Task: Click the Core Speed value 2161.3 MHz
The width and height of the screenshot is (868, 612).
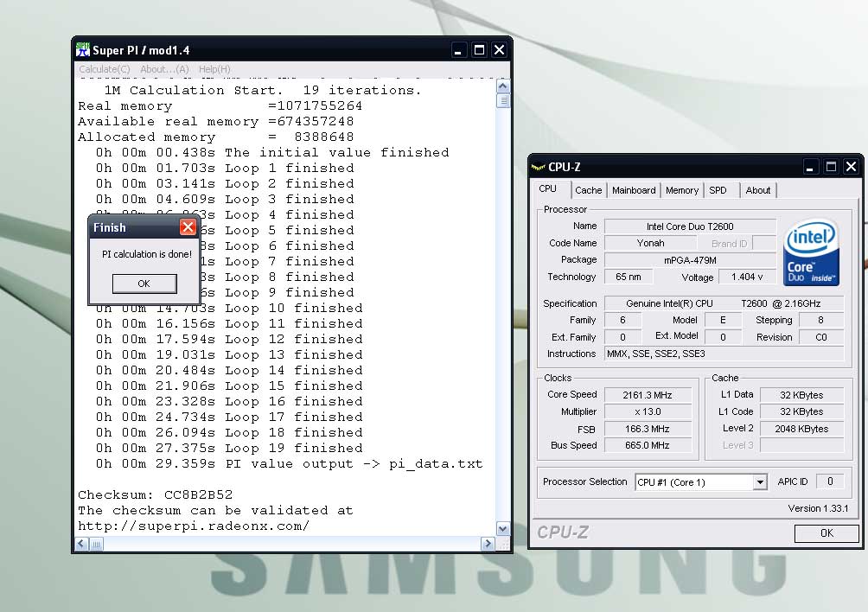Action: (x=648, y=395)
